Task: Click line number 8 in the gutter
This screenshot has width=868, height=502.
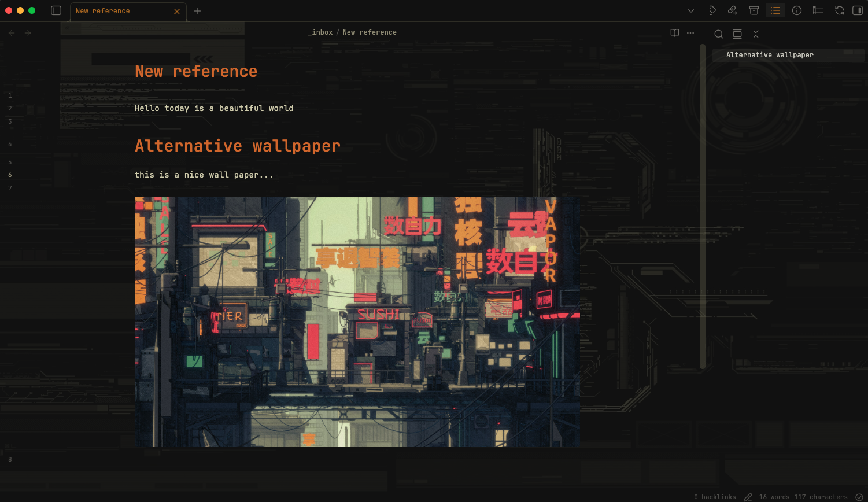Action: pos(10,459)
